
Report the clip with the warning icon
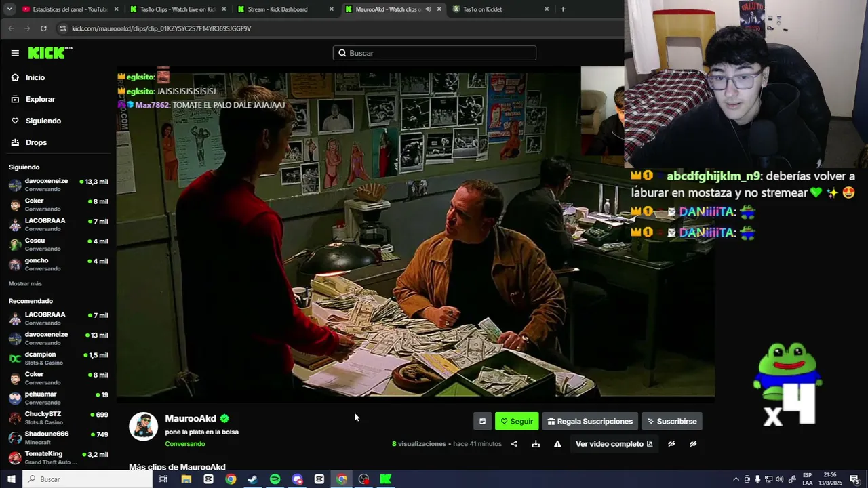[557, 444]
